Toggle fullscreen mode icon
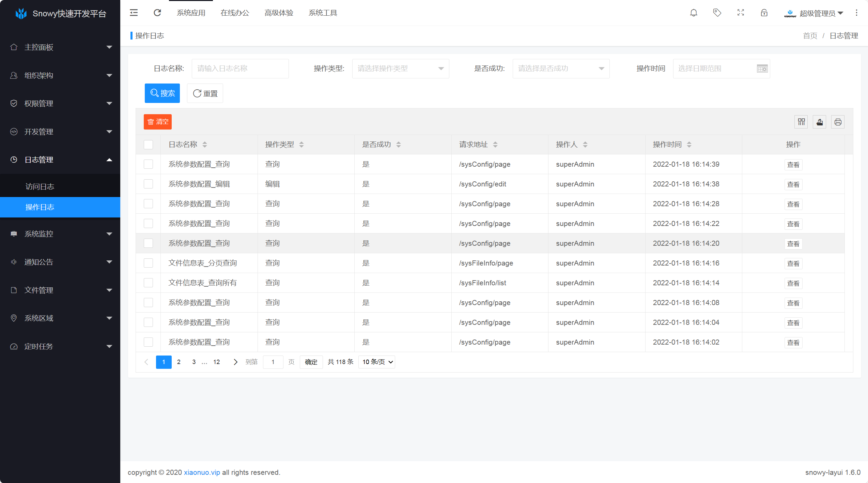The image size is (868, 483). [741, 13]
